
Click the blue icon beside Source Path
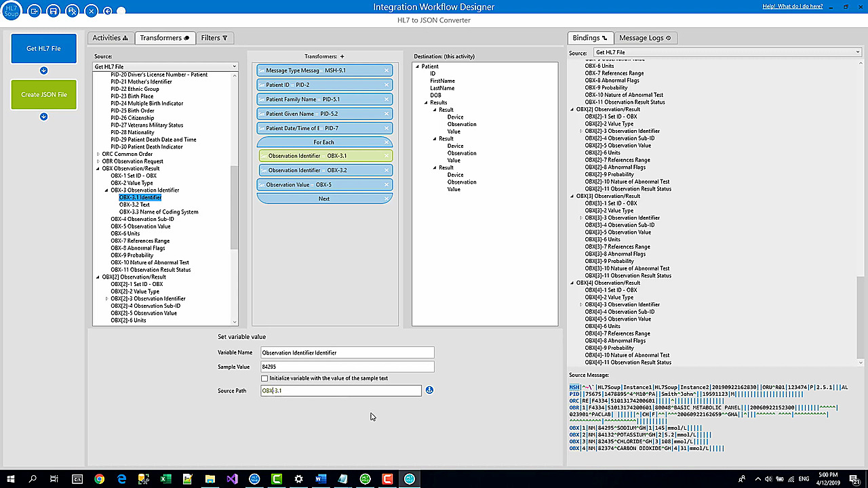coord(429,390)
